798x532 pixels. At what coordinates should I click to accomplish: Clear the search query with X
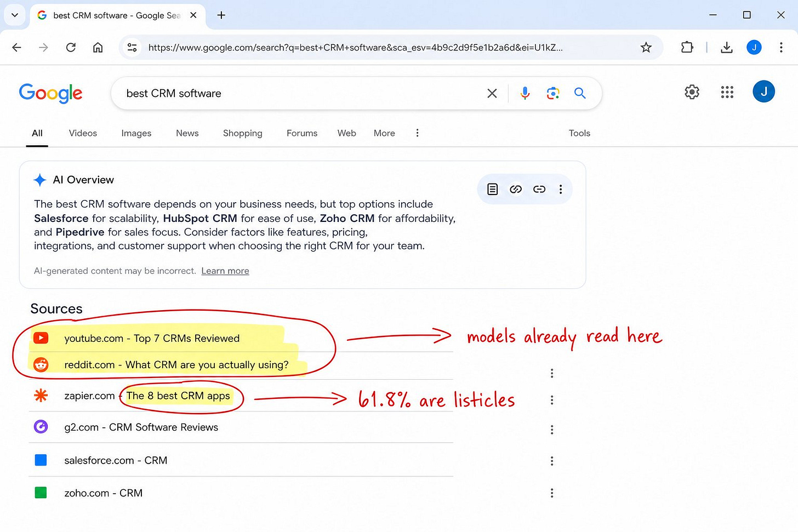point(492,94)
